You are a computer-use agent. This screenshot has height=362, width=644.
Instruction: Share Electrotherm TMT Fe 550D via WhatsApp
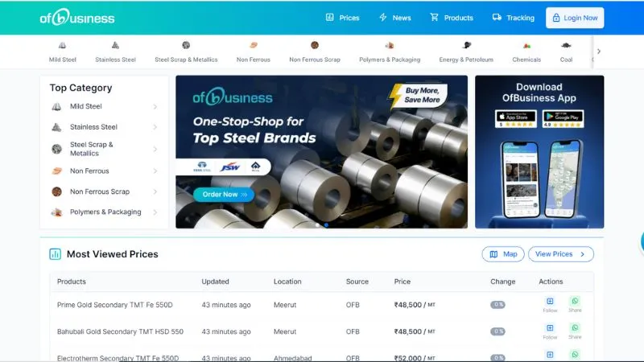pos(575,355)
